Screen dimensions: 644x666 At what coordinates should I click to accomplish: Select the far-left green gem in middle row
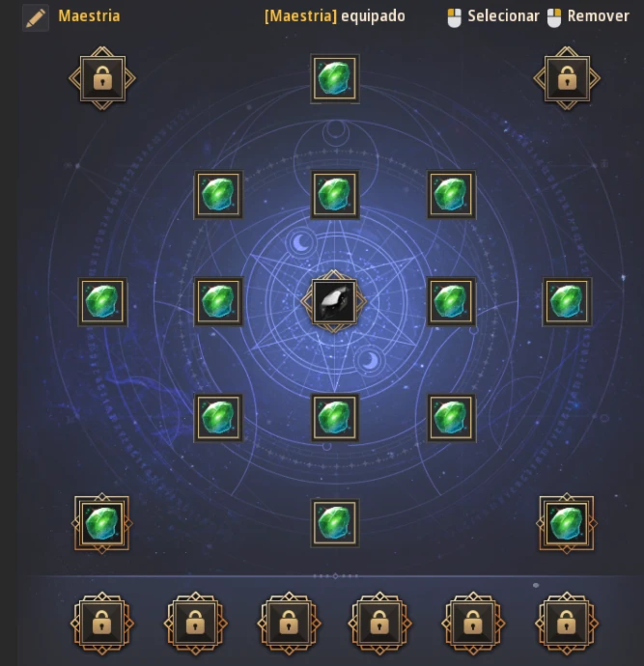[x=102, y=302]
